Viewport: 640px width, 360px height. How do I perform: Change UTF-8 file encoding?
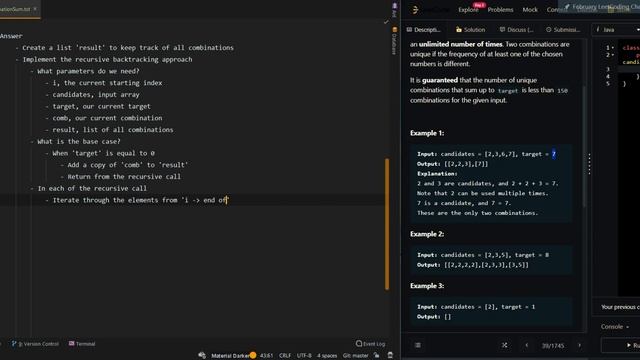tap(304, 356)
